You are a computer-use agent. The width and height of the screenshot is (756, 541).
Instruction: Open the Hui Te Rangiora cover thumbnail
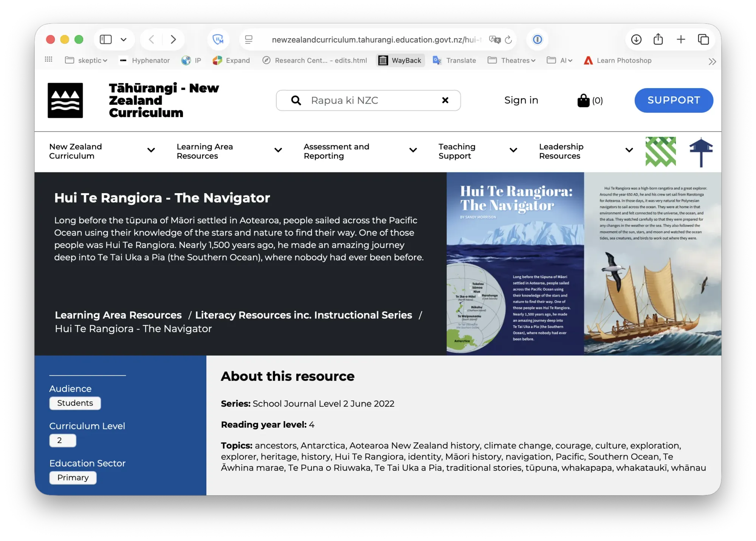tap(584, 264)
